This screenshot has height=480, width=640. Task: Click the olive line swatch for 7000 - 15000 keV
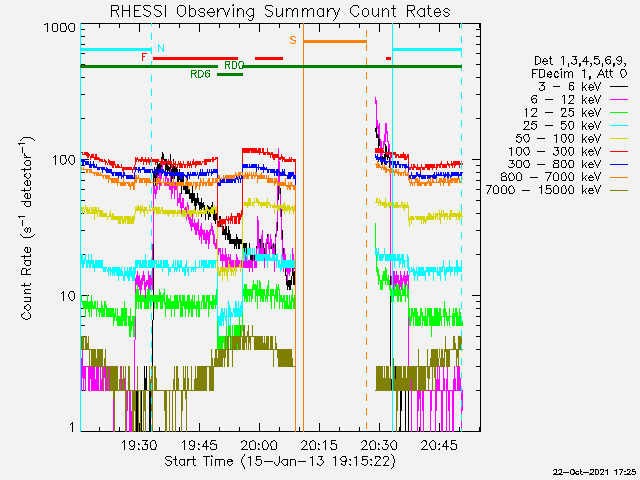tap(619, 190)
